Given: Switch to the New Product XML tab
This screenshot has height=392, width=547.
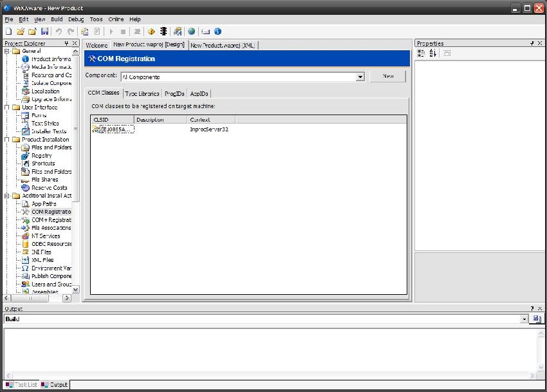Looking at the screenshot, I should coord(223,45).
